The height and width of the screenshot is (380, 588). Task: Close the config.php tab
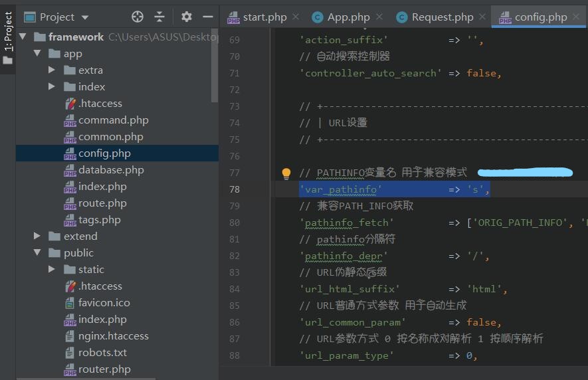tap(576, 17)
